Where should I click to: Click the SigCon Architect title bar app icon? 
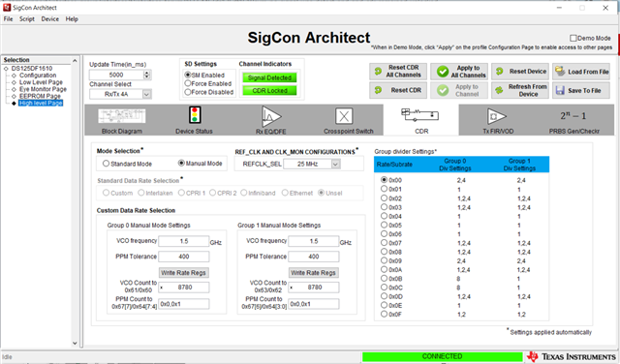click(x=7, y=8)
